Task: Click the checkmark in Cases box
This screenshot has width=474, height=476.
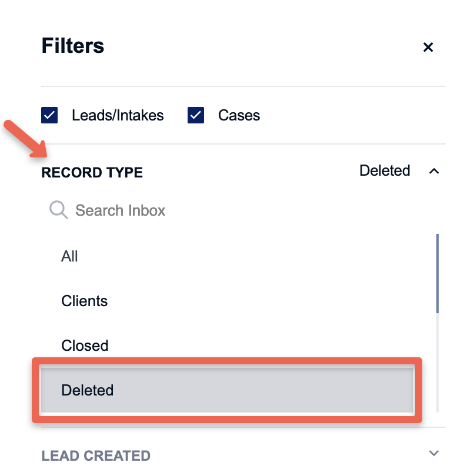Action: 196,115
